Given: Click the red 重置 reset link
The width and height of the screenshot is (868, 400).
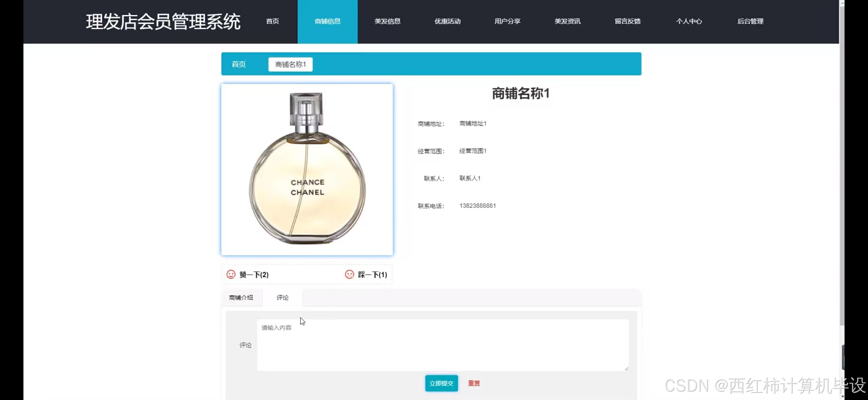Looking at the screenshot, I should click(474, 383).
